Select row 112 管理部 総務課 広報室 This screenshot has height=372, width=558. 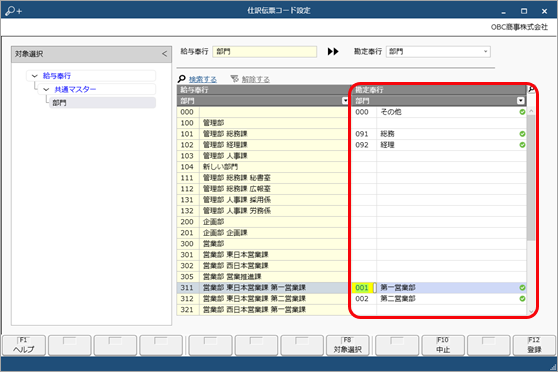264,189
